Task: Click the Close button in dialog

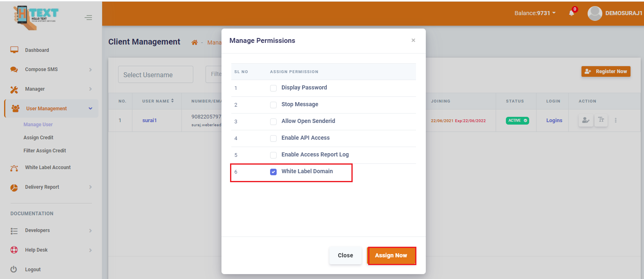Action: (345, 255)
